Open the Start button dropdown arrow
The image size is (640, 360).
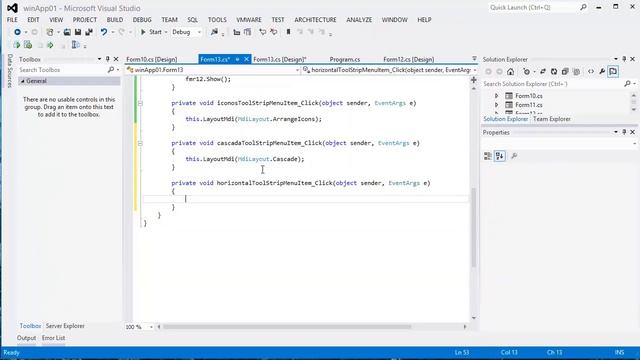[x=166, y=32]
